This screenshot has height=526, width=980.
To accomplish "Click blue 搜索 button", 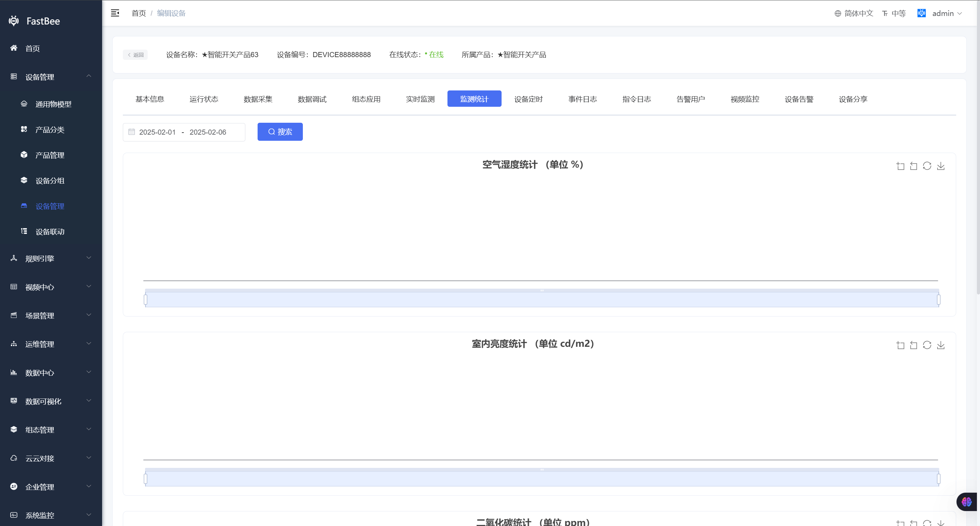I will click(x=280, y=132).
